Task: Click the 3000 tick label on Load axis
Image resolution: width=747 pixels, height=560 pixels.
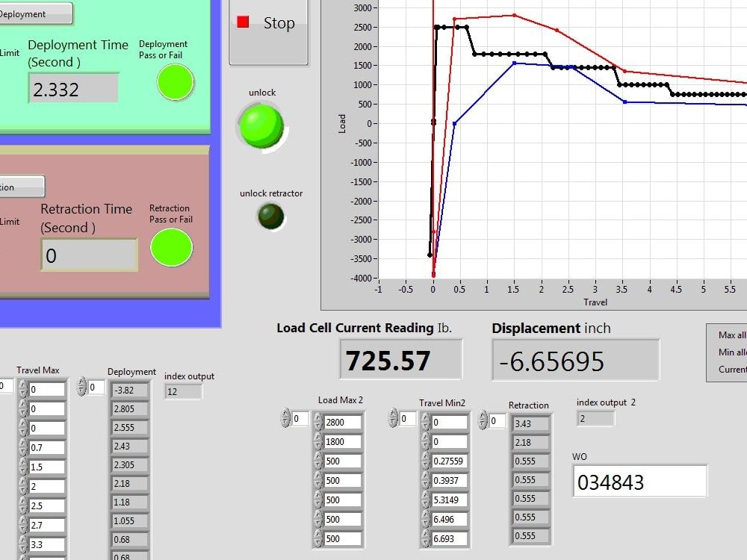Action: (x=362, y=7)
